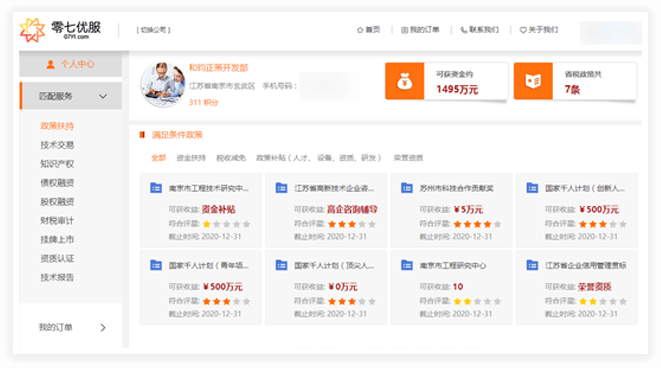661x368 pixels.
Task: Click the arrow next to sidebar 我的订单
Action: tap(103, 328)
